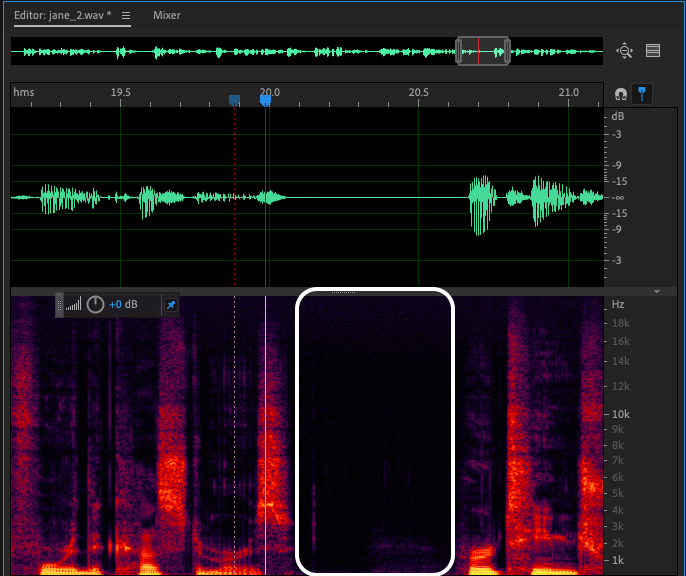Click the Hz frequency scale label
Viewport: 686px width, 576px height.
(x=617, y=303)
